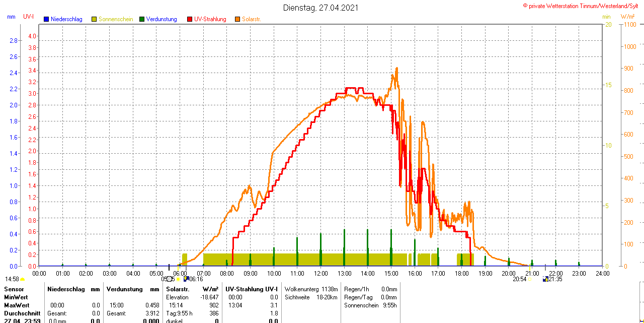
Task: Click the 18:00 label on time axis
Action: click(x=461, y=273)
